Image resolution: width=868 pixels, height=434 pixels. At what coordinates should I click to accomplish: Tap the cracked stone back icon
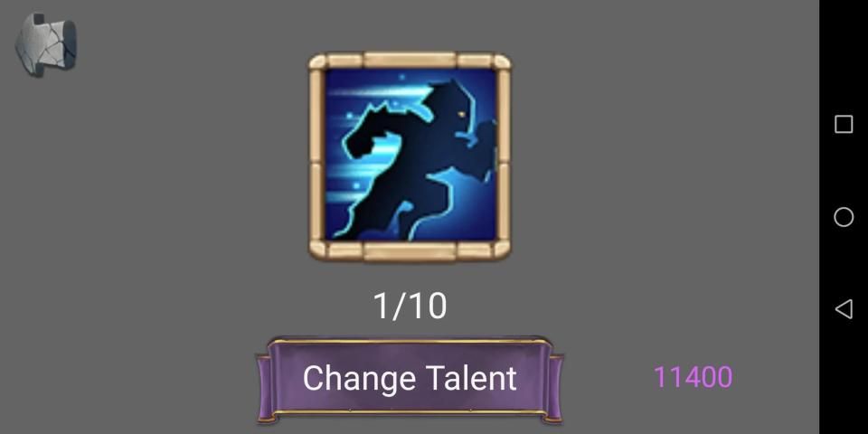(x=46, y=45)
